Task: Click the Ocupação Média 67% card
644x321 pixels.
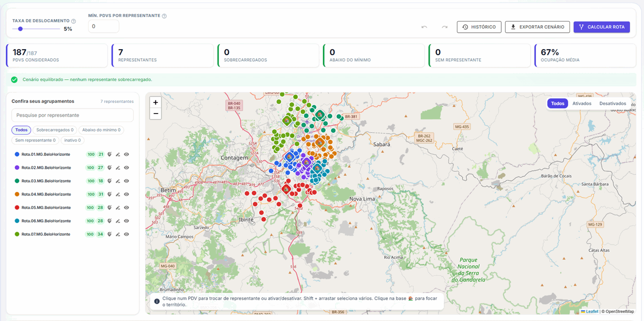Action: 585,55
